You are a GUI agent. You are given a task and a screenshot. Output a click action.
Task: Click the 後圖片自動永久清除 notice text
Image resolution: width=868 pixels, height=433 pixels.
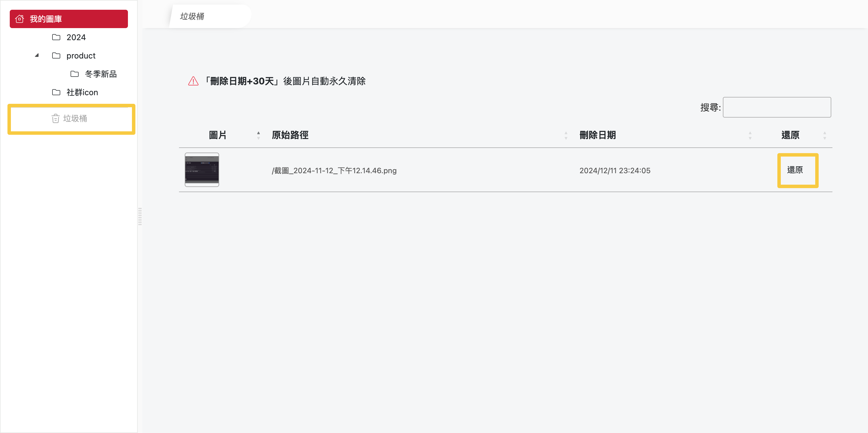(x=324, y=81)
